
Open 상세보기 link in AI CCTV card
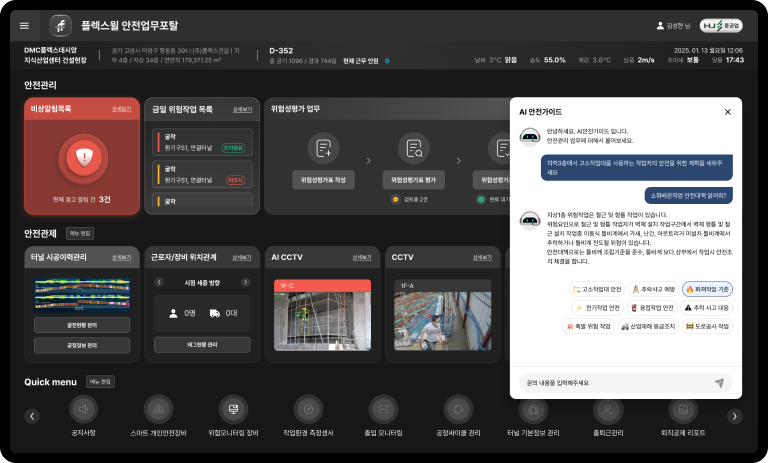click(361, 258)
